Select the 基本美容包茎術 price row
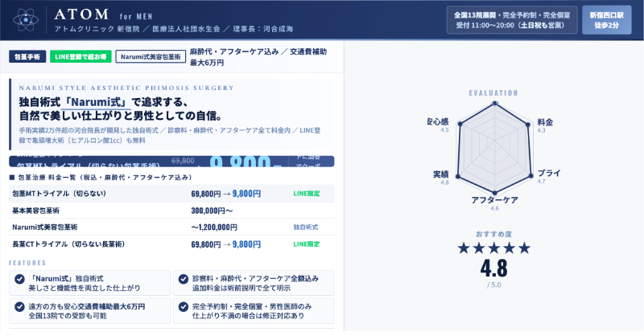This screenshot has width=644, height=336. click(x=169, y=211)
